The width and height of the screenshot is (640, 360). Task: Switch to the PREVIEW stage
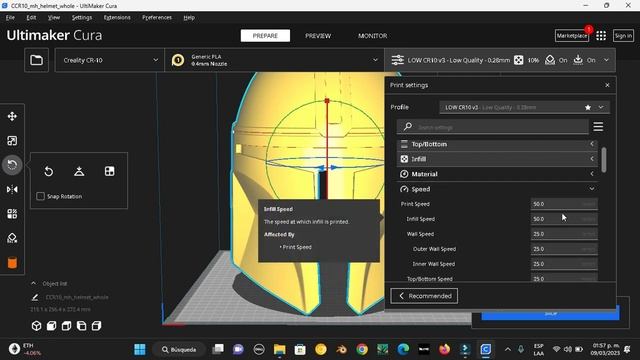[x=318, y=36]
